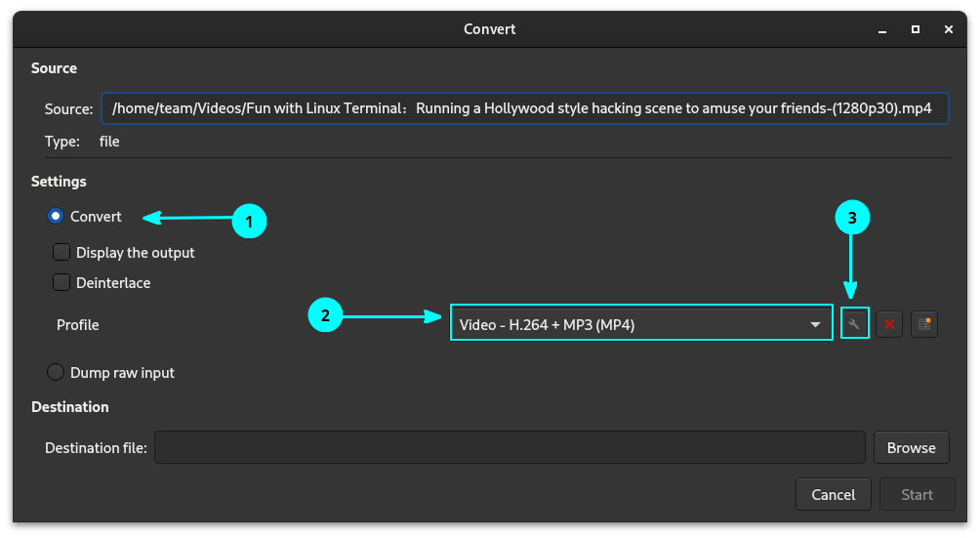Screen dimensions: 980x538
Task: Enable the Display the output checkbox
Action: click(x=61, y=253)
